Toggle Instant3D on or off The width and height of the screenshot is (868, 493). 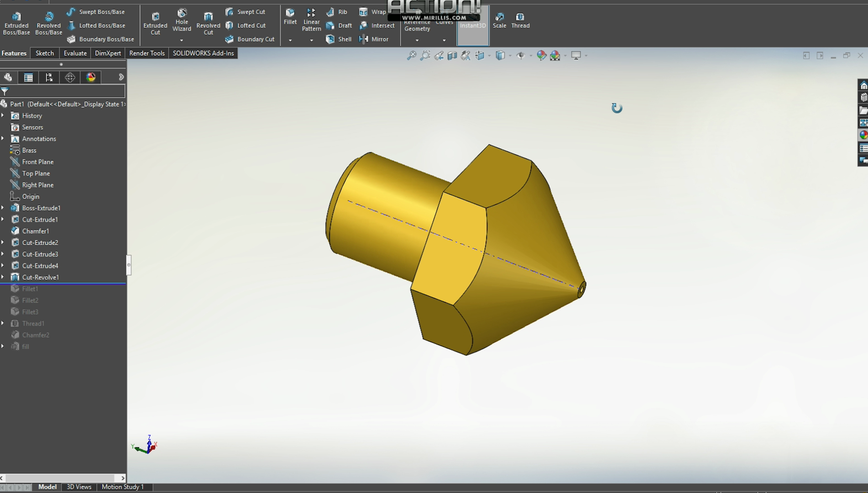pos(472,26)
